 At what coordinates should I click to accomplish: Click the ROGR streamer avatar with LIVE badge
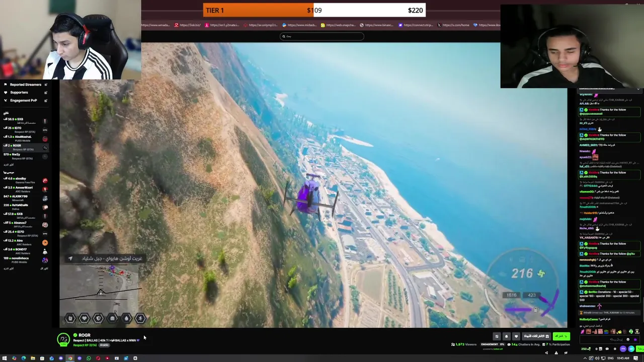tap(63, 340)
